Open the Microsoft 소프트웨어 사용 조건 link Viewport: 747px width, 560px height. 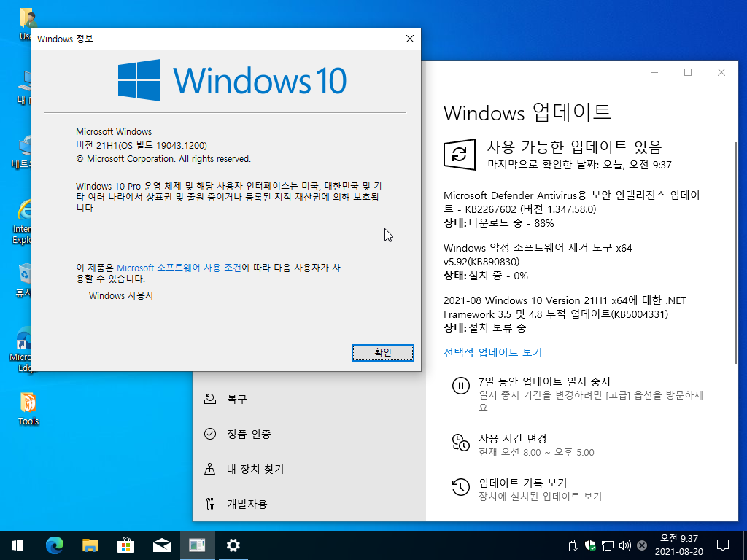[x=179, y=268]
